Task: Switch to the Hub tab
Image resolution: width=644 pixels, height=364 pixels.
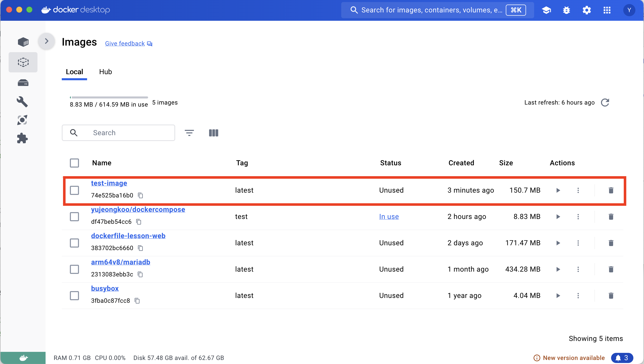Action: [105, 72]
